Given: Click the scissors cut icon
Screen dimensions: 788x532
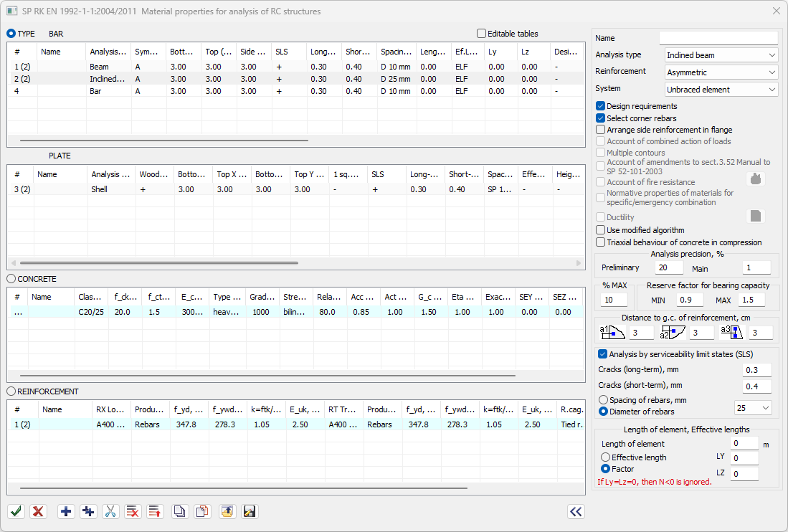Looking at the screenshot, I should [110, 511].
